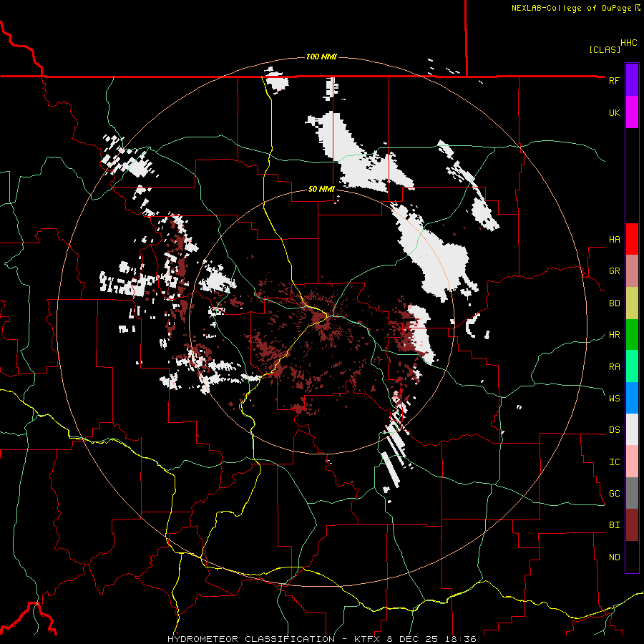Click the white DS legend swatch
The width and height of the screenshot is (644, 644).
[632, 429]
